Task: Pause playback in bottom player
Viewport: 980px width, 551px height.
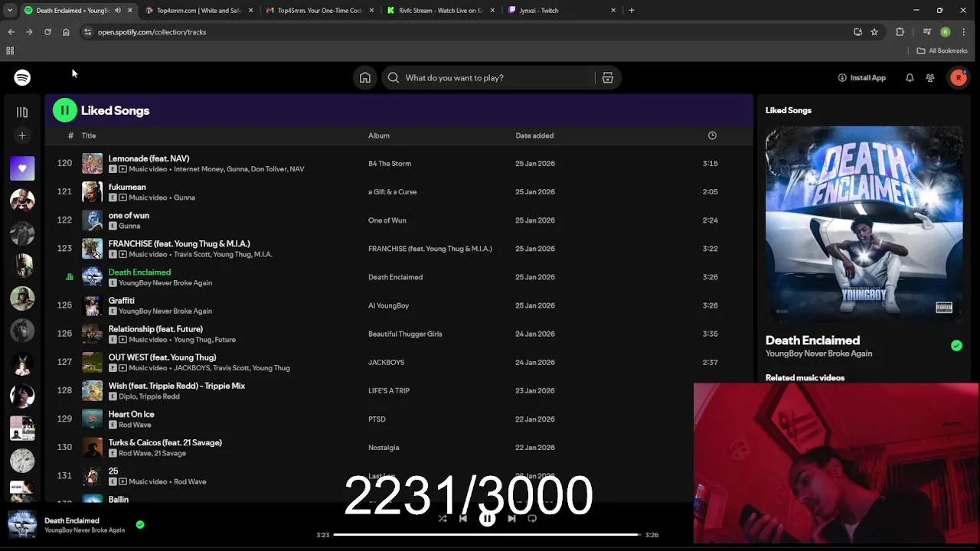Action: coord(487,518)
